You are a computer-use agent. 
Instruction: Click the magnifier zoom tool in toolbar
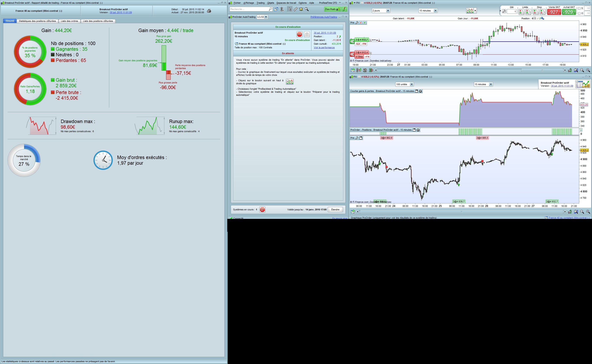tap(307, 9)
